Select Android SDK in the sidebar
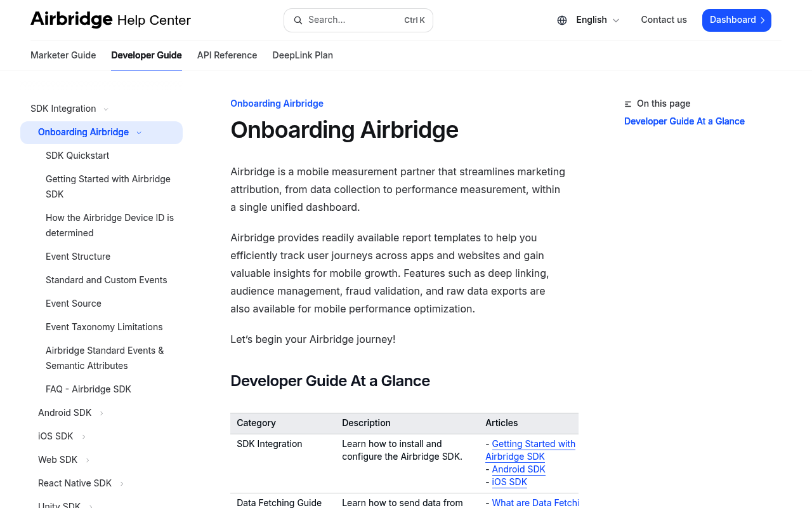The width and height of the screenshot is (812, 508). [x=65, y=413]
